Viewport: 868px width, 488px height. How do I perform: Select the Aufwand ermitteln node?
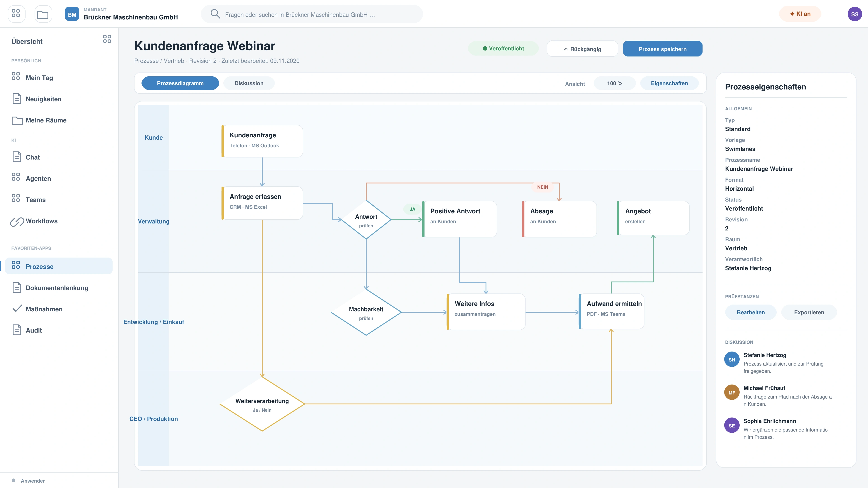click(x=611, y=311)
